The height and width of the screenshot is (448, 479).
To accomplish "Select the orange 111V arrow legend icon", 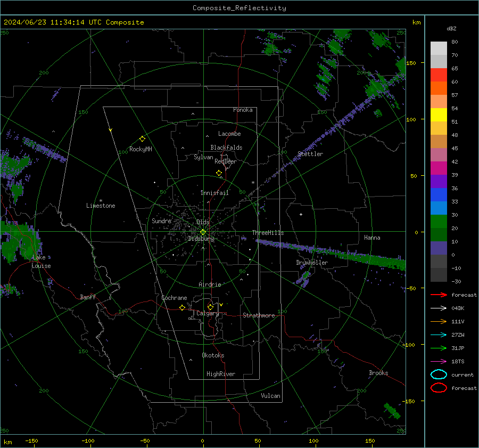I will pos(439,321).
